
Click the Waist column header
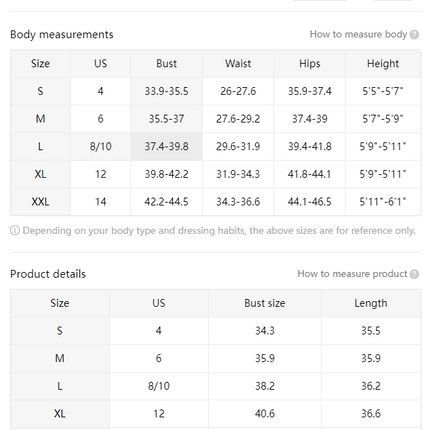pyautogui.click(x=238, y=64)
